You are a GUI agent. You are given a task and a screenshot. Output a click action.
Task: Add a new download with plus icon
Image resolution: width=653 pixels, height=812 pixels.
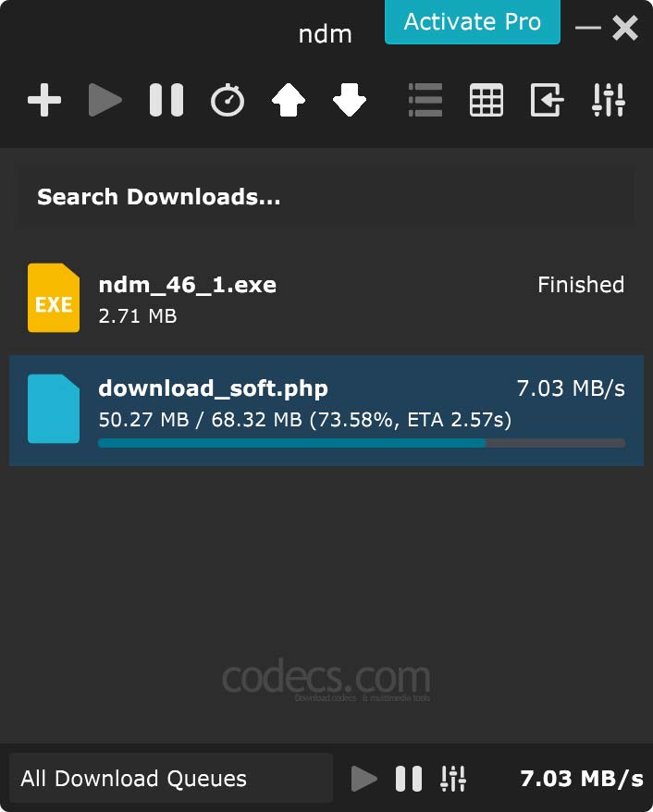(x=44, y=100)
